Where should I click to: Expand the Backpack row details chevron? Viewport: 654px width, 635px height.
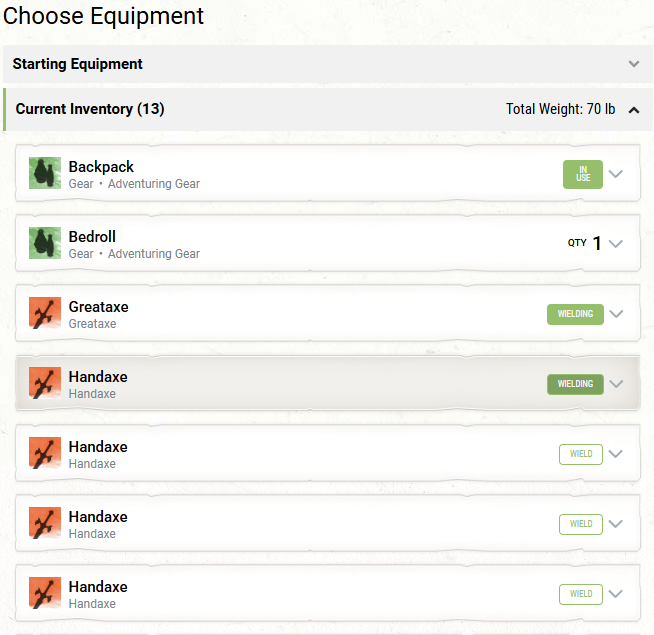[616, 174]
